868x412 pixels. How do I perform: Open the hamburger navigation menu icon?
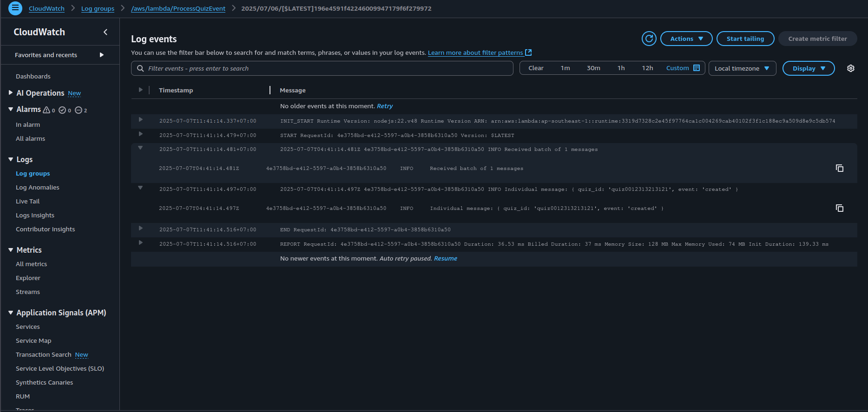pos(15,8)
